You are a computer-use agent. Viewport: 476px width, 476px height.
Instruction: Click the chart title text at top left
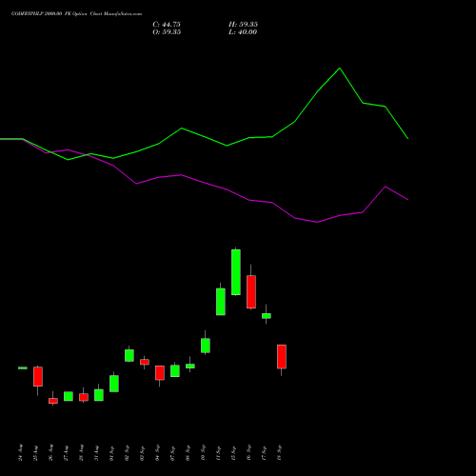[x=76, y=14]
